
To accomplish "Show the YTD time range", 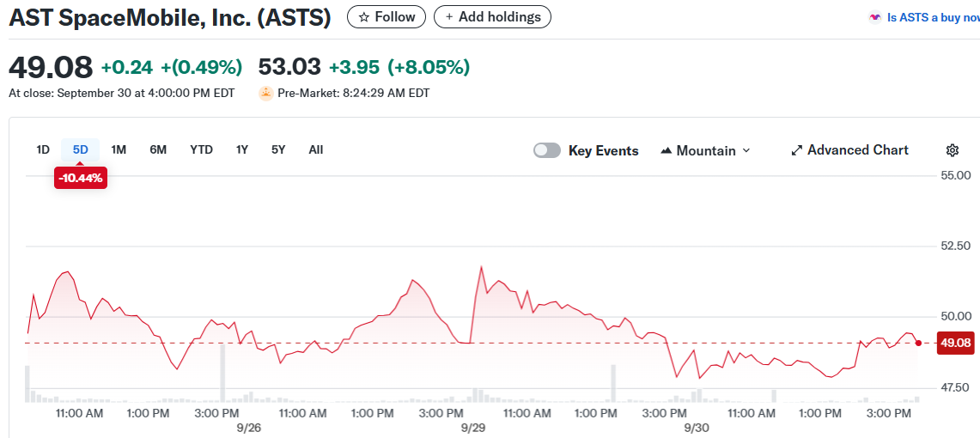I will pyautogui.click(x=201, y=149).
